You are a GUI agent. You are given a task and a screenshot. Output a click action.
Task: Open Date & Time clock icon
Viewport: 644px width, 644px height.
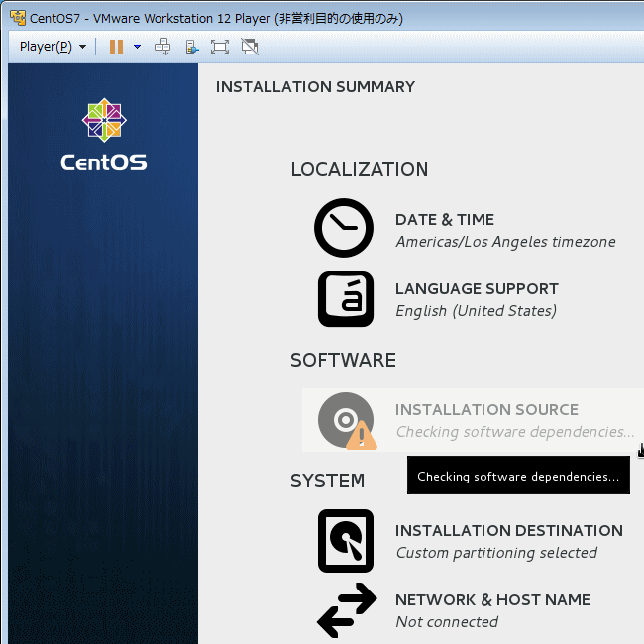pos(344,228)
